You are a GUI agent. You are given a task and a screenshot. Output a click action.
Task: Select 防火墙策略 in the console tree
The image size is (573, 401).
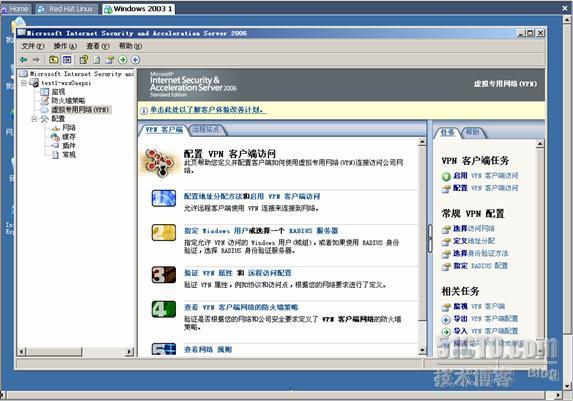(x=68, y=101)
